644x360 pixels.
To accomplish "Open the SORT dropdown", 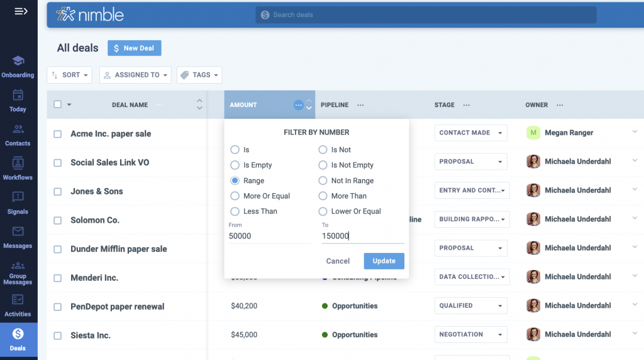I will pyautogui.click(x=69, y=75).
